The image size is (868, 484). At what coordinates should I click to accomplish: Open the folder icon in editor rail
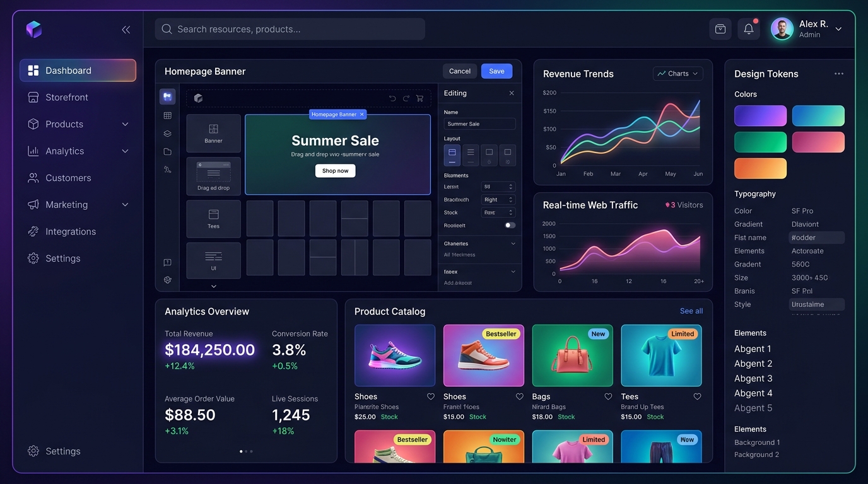click(x=167, y=152)
